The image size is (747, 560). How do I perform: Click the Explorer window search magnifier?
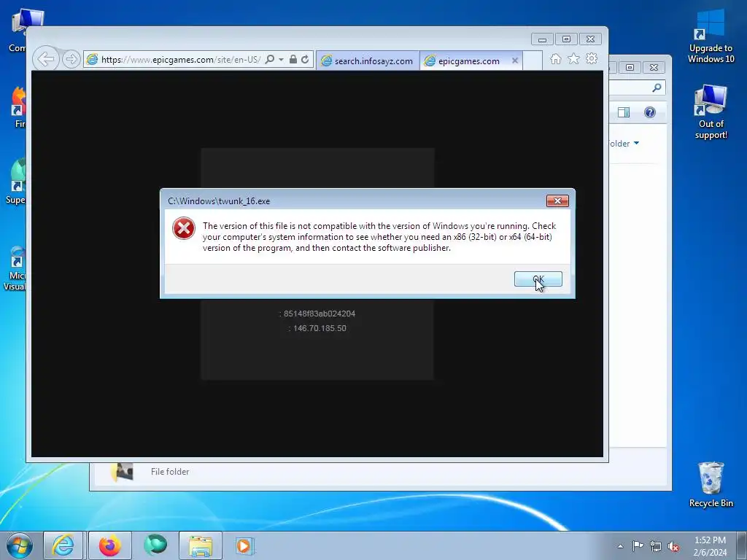[657, 87]
